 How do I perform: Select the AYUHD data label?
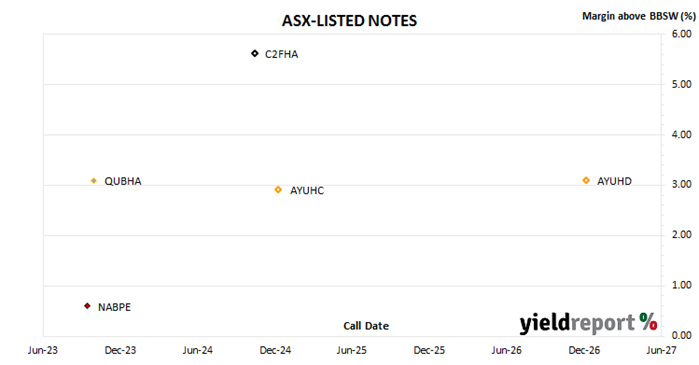[x=614, y=181]
